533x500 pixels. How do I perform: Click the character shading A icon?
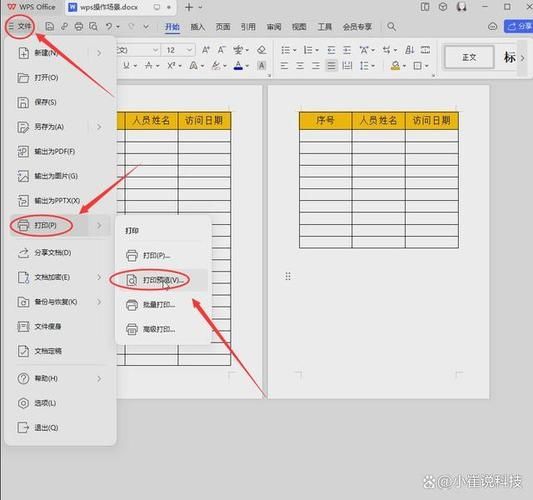pyautogui.click(x=261, y=66)
